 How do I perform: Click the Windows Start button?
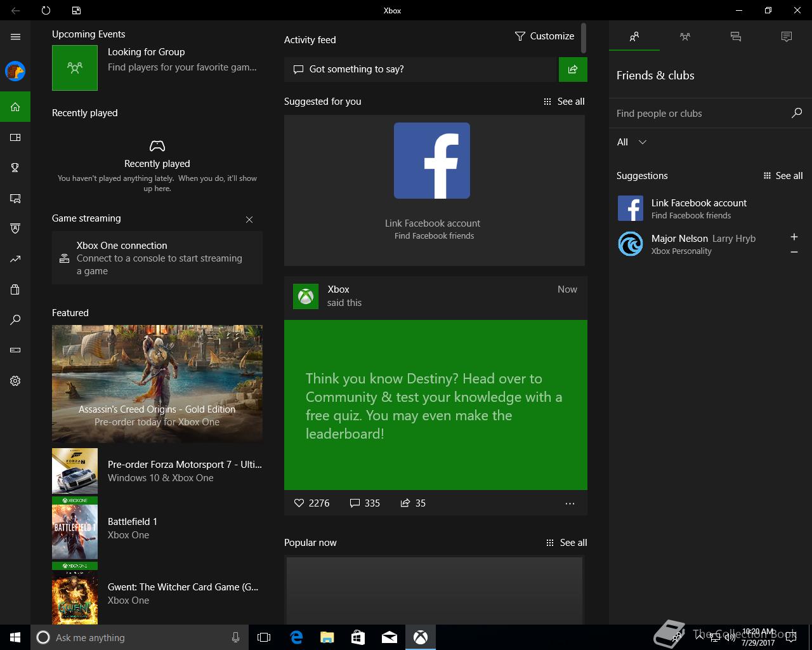click(15, 637)
